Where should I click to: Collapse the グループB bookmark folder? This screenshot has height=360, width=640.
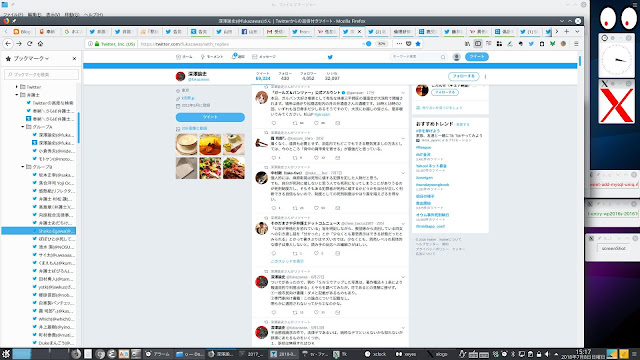point(23,167)
